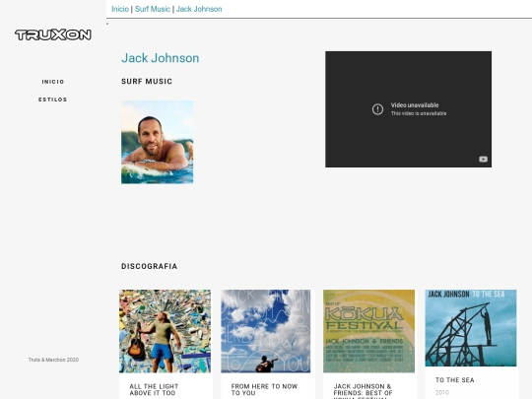532x399 pixels.
Task: Go to Inicio in the sidebar menu
Action: pyautogui.click(x=53, y=82)
